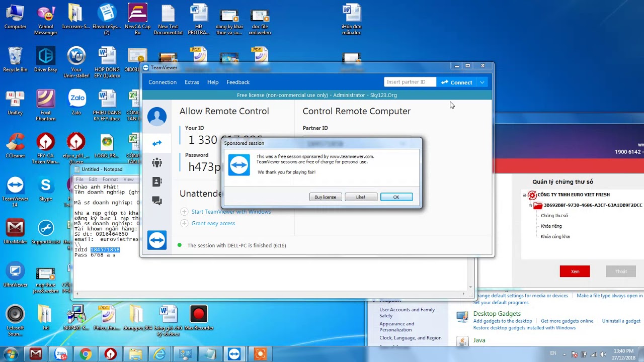Select the Remote Control arrows sidebar icon
Viewport: 644px width, 362px height.
pyautogui.click(x=157, y=143)
